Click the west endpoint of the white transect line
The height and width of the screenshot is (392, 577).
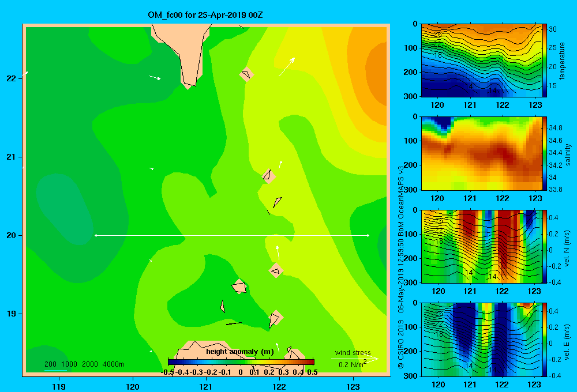pos(96,235)
